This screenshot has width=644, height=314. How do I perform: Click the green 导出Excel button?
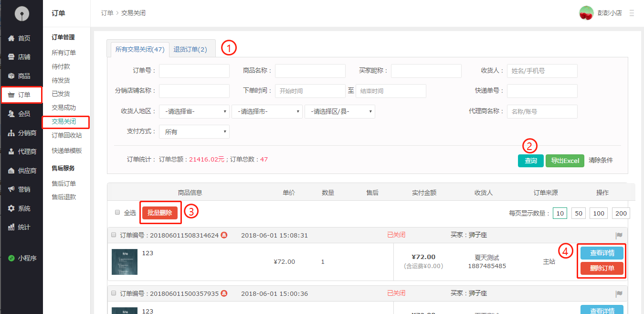(565, 161)
